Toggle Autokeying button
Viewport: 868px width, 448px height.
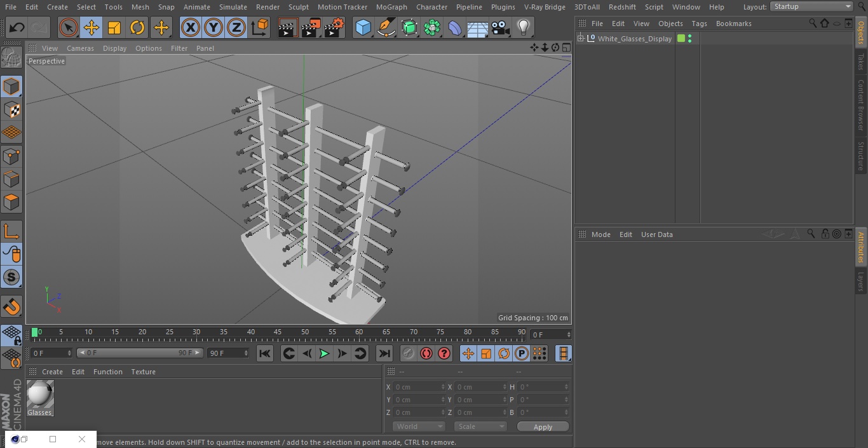426,353
